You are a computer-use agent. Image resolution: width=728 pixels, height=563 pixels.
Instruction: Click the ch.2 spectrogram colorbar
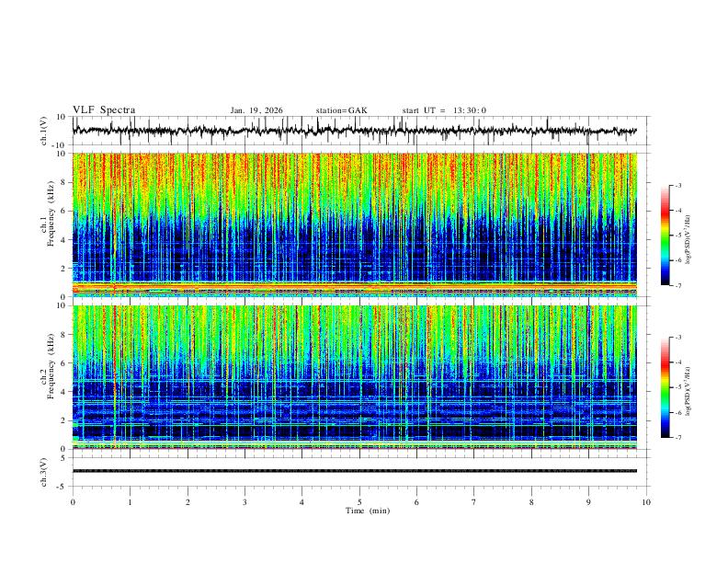pyautogui.click(x=665, y=387)
